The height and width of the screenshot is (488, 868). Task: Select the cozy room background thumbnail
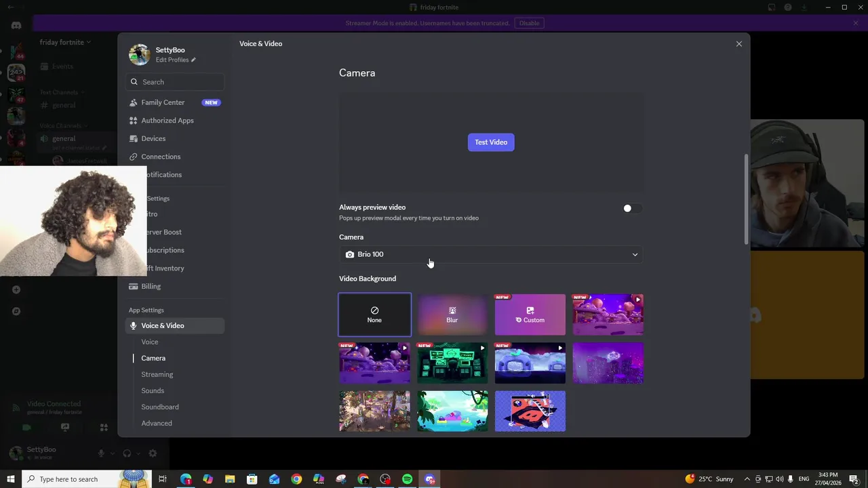[374, 411]
